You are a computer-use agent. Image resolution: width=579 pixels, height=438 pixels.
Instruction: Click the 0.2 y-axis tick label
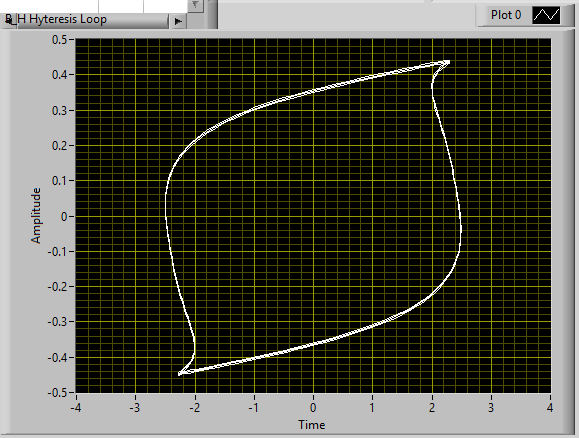[59, 146]
